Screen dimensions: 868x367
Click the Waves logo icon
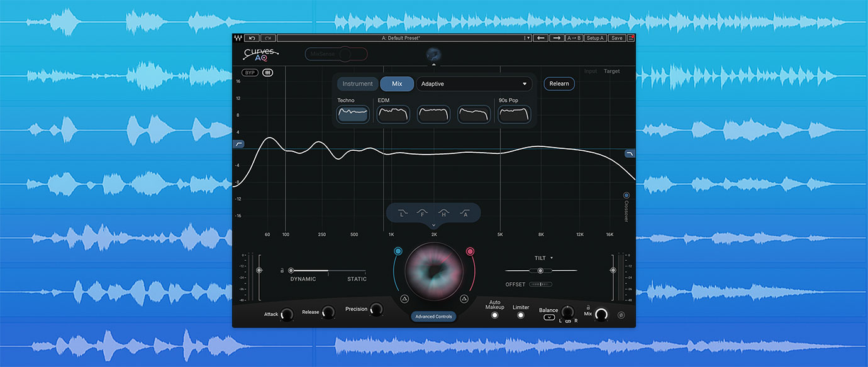[237, 38]
